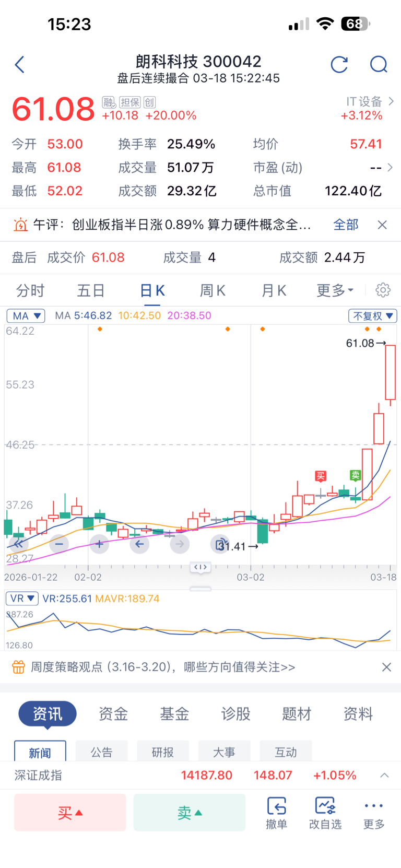Tap 改自选 watchlist edit icon
Screen dimensions: 401x868
click(x=325, y=813)
